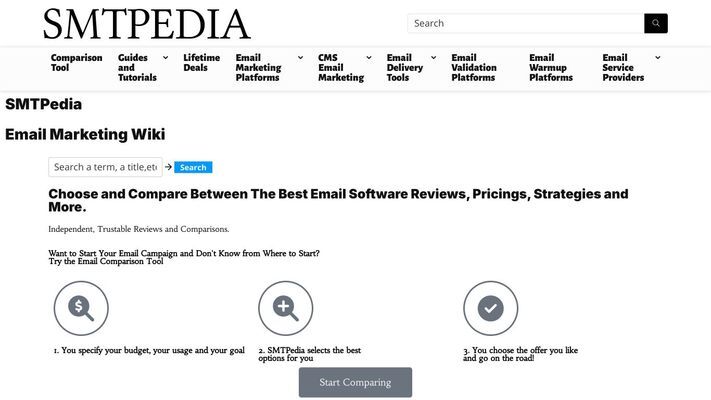Open Email Validation Platforms menu item
The width and height of the screenshot is (711, 400).
coord(474,68)
